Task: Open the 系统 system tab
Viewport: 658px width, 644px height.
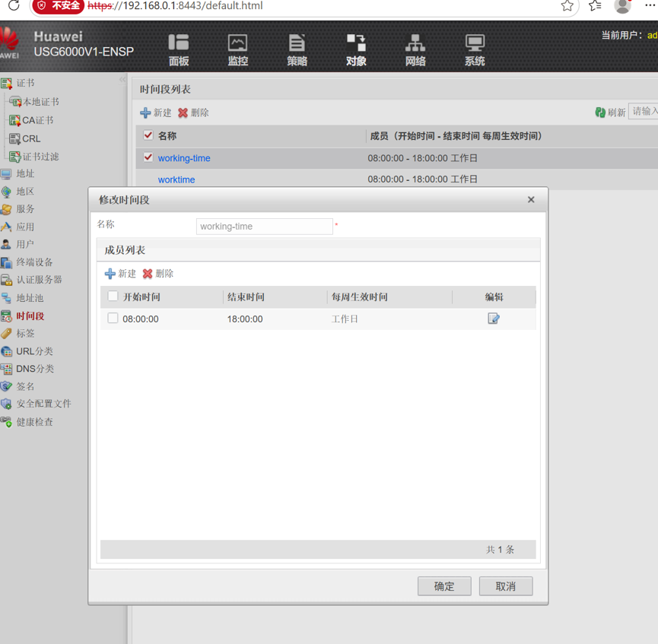Action: (475, 50)
